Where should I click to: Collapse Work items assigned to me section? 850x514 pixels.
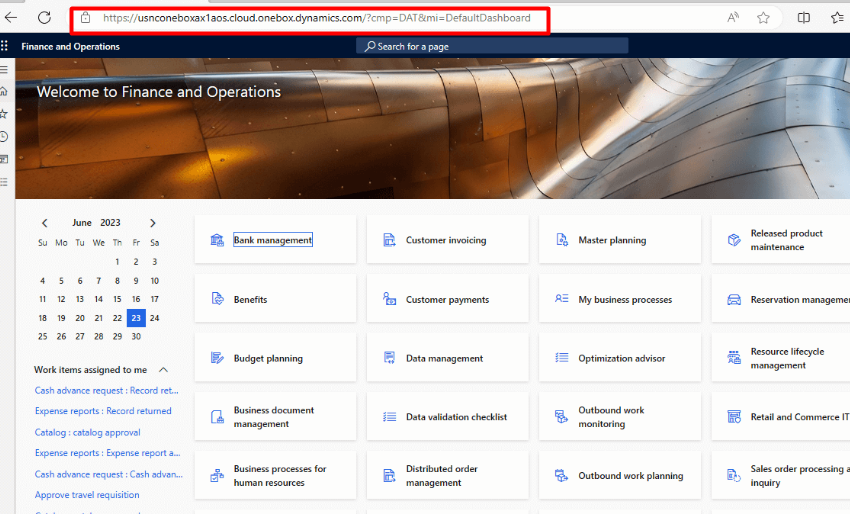click(163, 370)
